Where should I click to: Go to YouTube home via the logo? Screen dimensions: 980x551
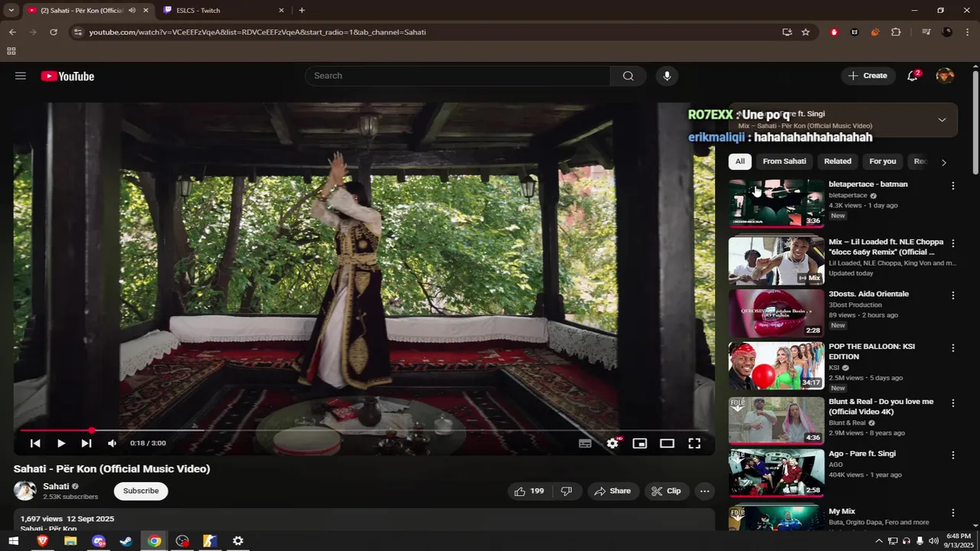67,76
